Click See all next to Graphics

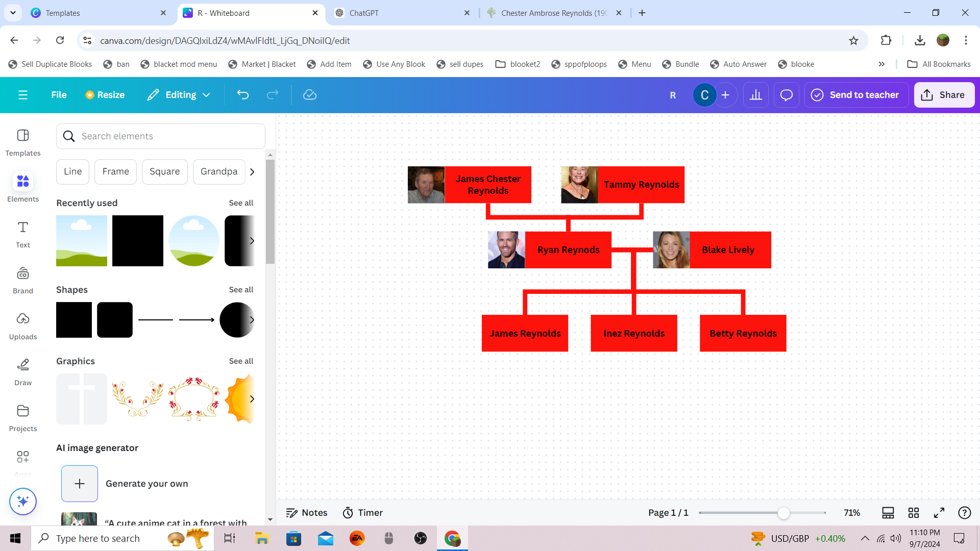tap(241, 361)
